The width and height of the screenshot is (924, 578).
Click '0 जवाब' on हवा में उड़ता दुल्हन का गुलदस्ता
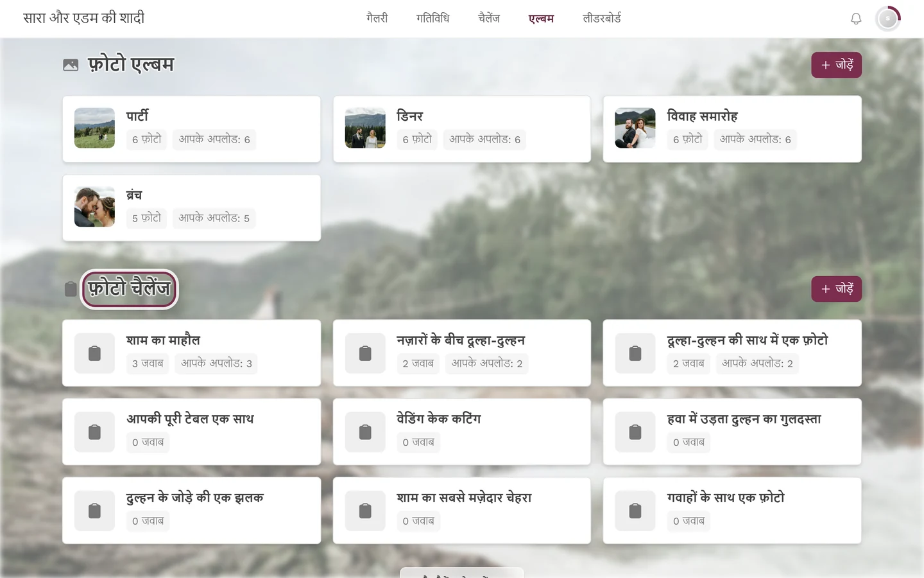point(689,442)
